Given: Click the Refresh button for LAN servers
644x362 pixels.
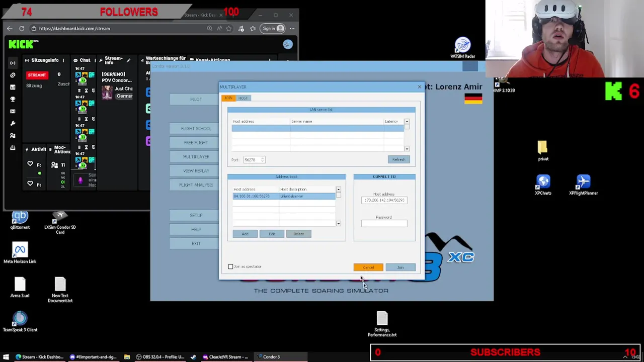Looking at the screenshot, I should pyautogui.click(x=398, y=159).
